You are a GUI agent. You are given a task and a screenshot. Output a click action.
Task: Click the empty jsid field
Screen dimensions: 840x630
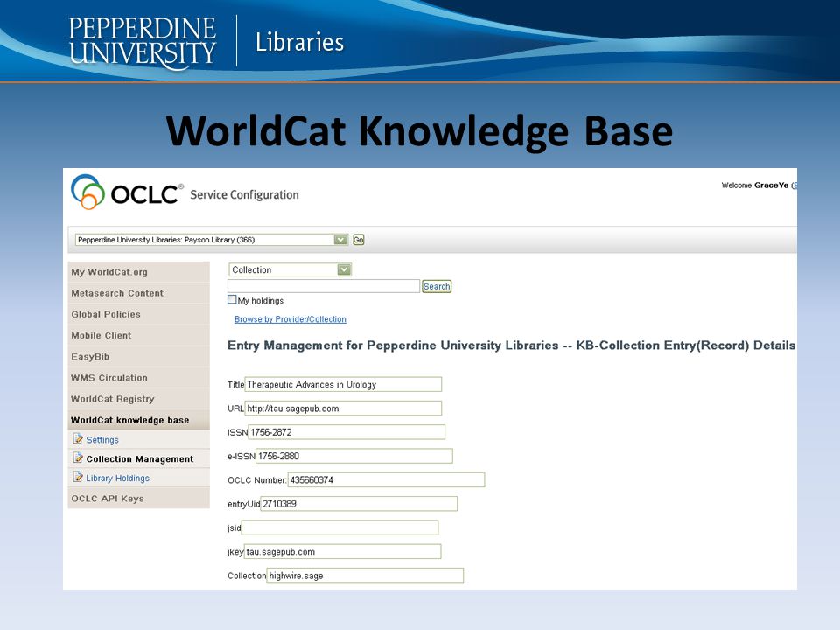(x=340, y=528)
